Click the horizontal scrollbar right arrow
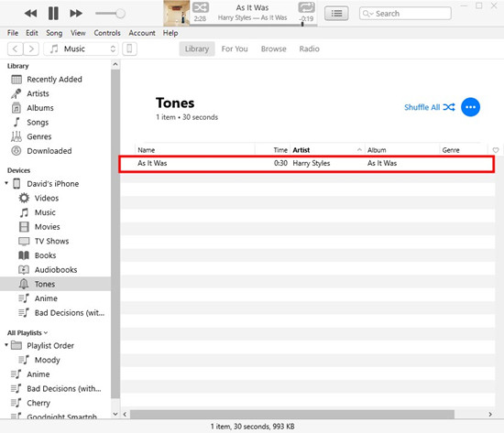Image resolution: width=504 pixels, height=433 pixels. (x=490, y=415)
